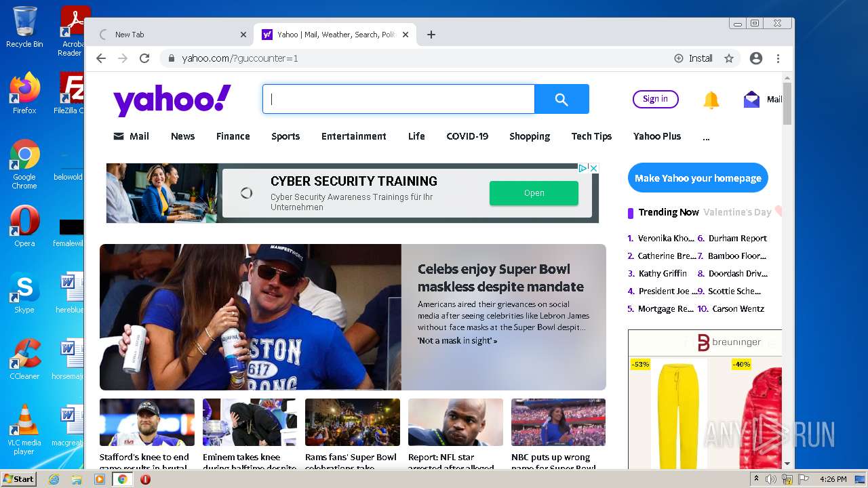Viewport: 868px width, 488px height.
Task: Open Acrobat Reader desktop shortcut
Action: click(72, 31)
